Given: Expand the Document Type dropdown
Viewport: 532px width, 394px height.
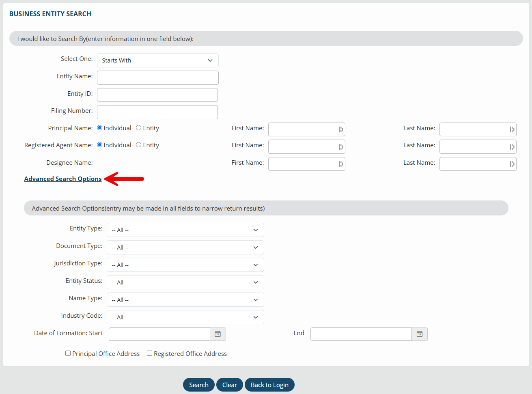Looking at the screenshot, I should pyautogui.click(x=185, y=248).
